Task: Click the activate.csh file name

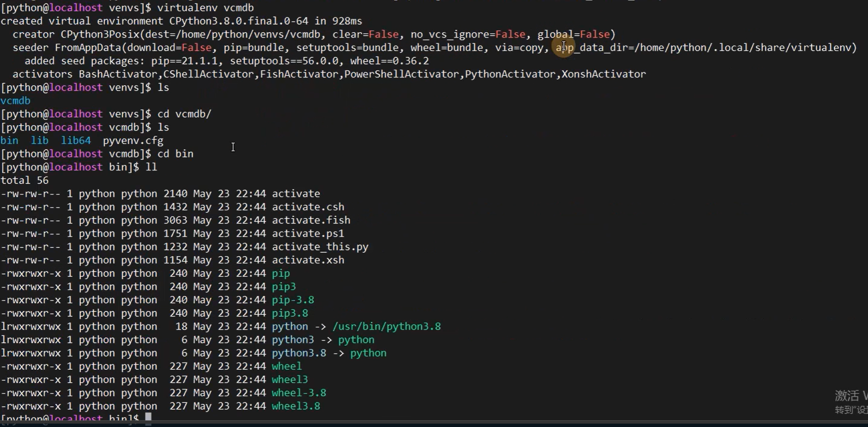Action: tap(308, 207)
